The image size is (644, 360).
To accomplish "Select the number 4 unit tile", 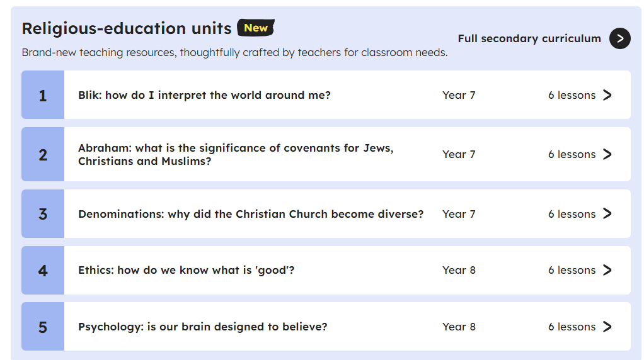I will point(43,270).
